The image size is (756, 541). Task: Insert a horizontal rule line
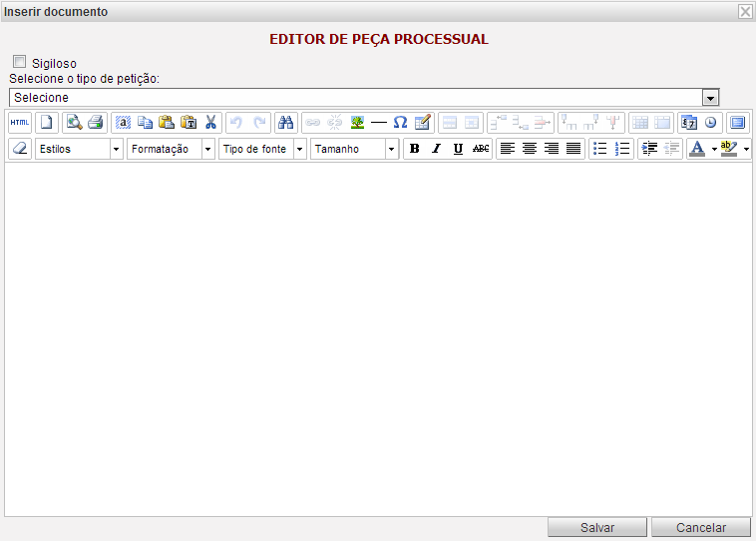pyautogui.click(x=379, y=123)
